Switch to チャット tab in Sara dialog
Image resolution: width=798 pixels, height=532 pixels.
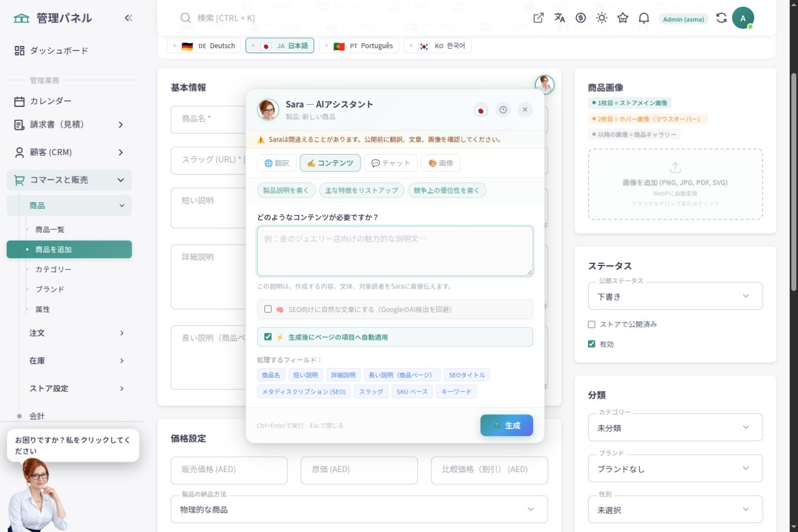click(391, 163)
